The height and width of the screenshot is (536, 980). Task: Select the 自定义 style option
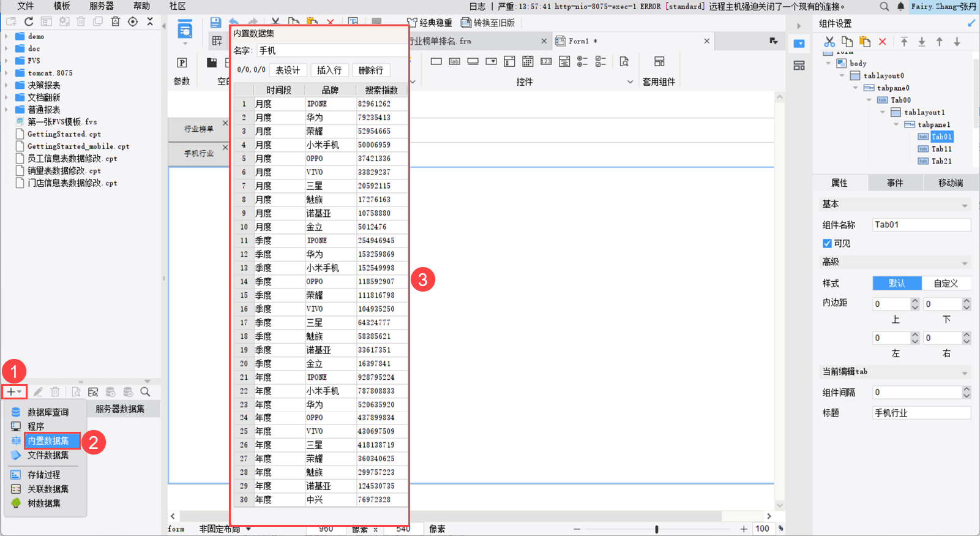[946, 283]
